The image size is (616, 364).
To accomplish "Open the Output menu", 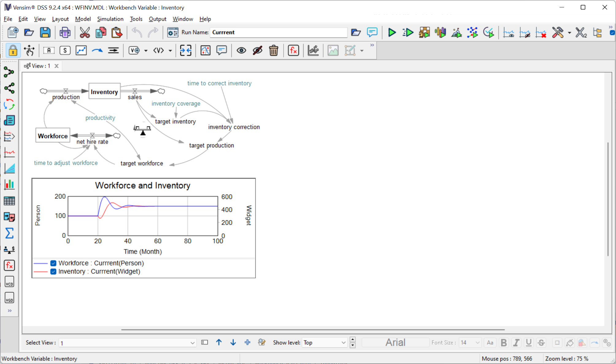I will [157, 19].
